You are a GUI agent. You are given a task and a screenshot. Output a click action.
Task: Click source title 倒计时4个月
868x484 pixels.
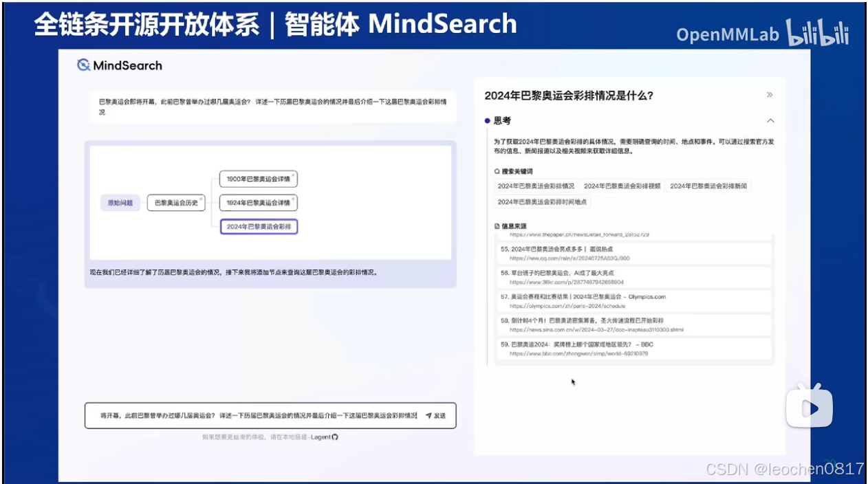coord(587,321)
